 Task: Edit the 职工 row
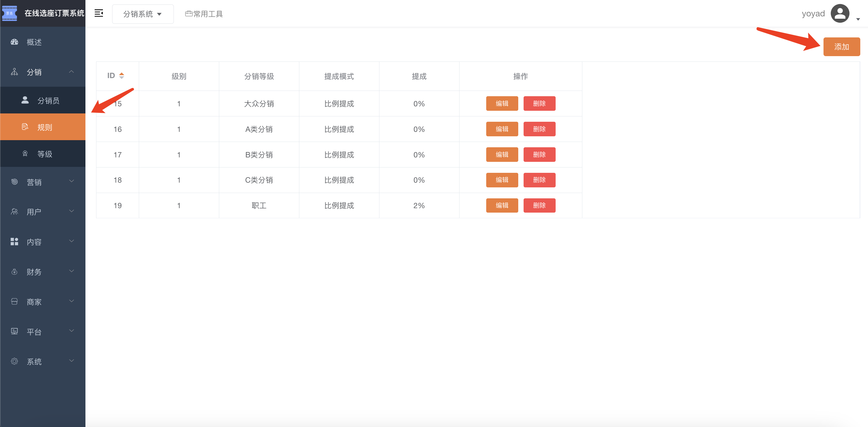502,205
